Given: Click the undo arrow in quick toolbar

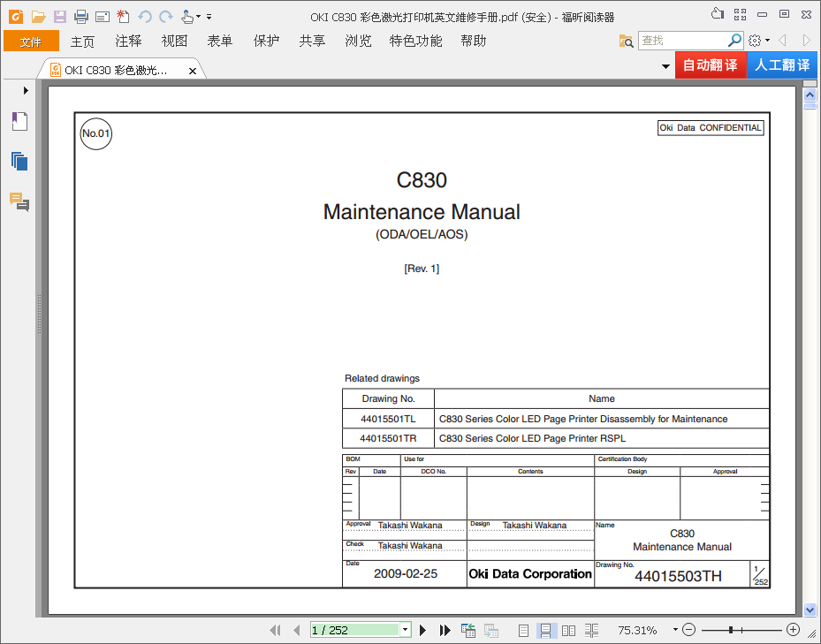Looking at the screenshot, I should (x=145, y=17).
